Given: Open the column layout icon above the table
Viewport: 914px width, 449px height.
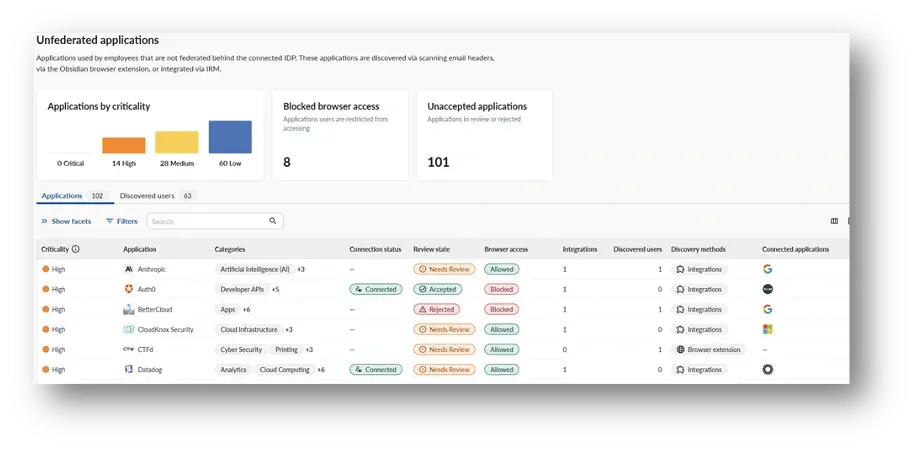Looking at the screenshot, I should pos(834,221).
